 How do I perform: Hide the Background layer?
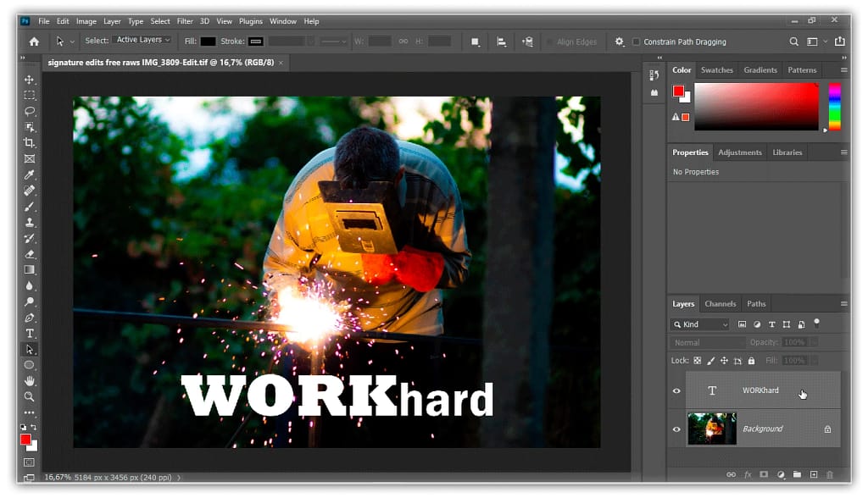coord(676,429)
